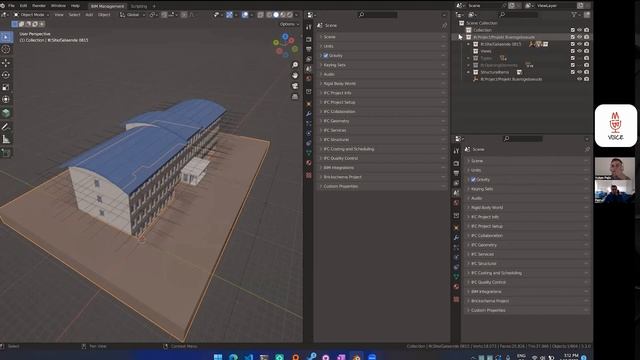Open the Render menu
This screenshot has width=640, height=360.
click(x=39, y=6)
